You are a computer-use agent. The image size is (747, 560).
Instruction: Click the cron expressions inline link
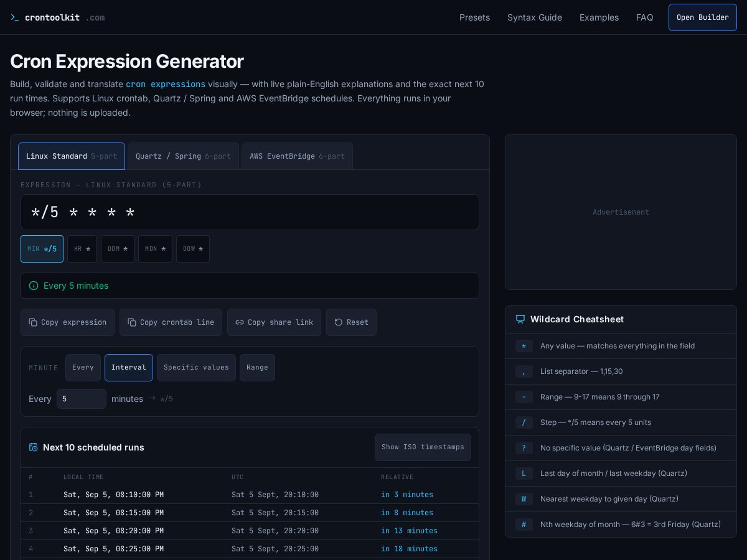pyautogui.click(x=166, y=84)
